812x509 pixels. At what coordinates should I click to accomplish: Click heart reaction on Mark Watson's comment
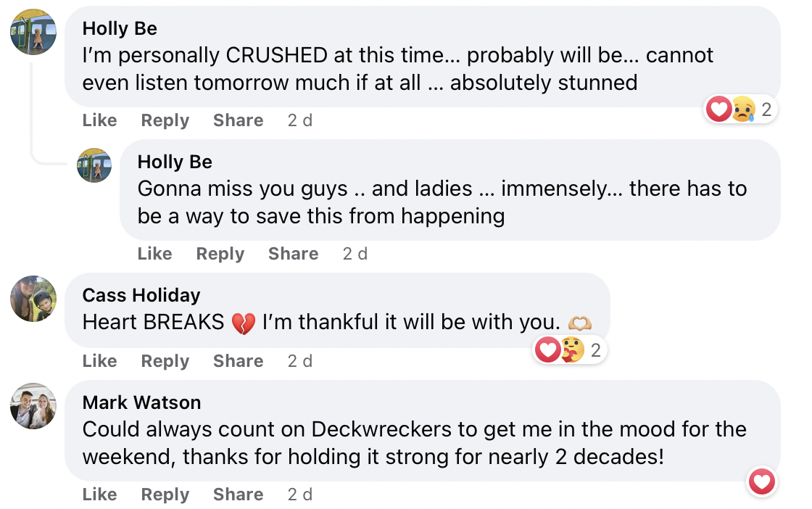(x=761, y=481)
